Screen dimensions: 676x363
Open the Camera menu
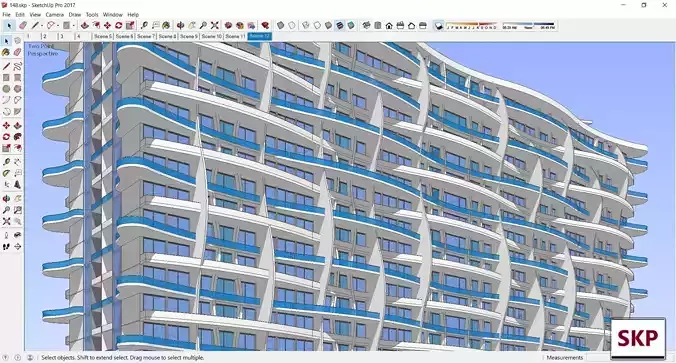click(x=55, y=14)
